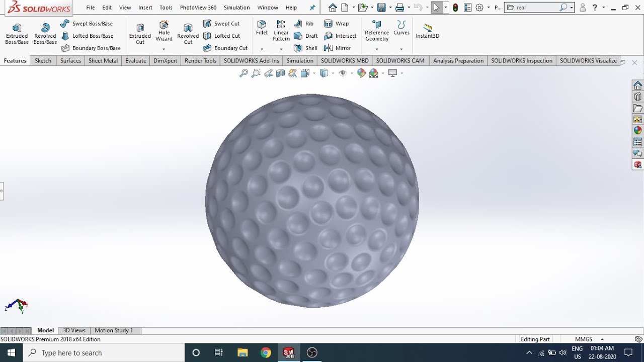
Task: Toggle Section View icon
Action: [x=280, y=73]
